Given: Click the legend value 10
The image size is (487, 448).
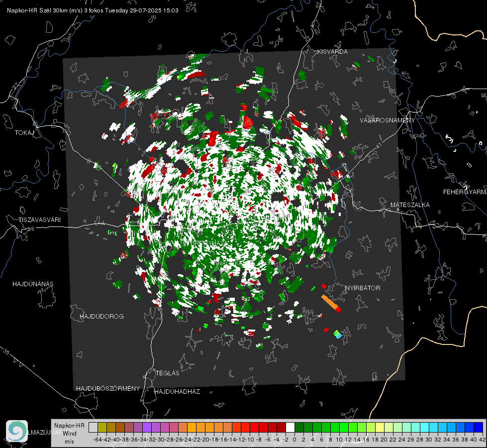Looking at the screenshot, I should point(339,440).
